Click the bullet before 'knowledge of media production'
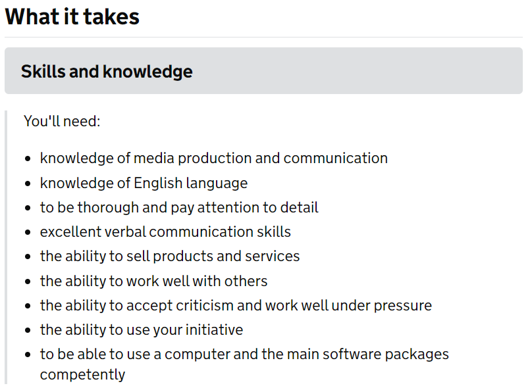The height and width of the screenshot is (392, 532). (28, 159)
